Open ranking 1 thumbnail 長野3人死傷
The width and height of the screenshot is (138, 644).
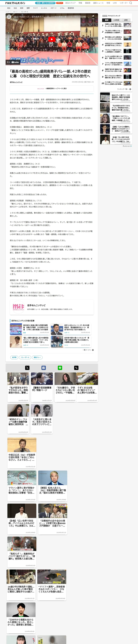127,25
